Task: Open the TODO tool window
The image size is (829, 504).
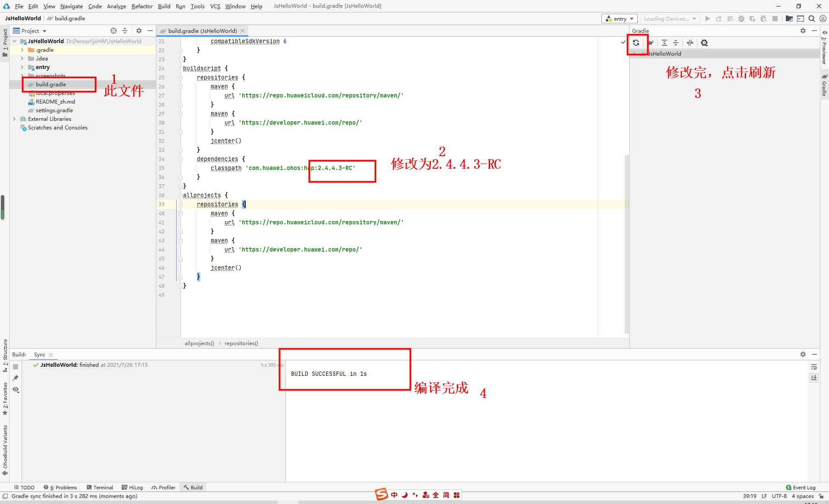Action: coord(24,487)
